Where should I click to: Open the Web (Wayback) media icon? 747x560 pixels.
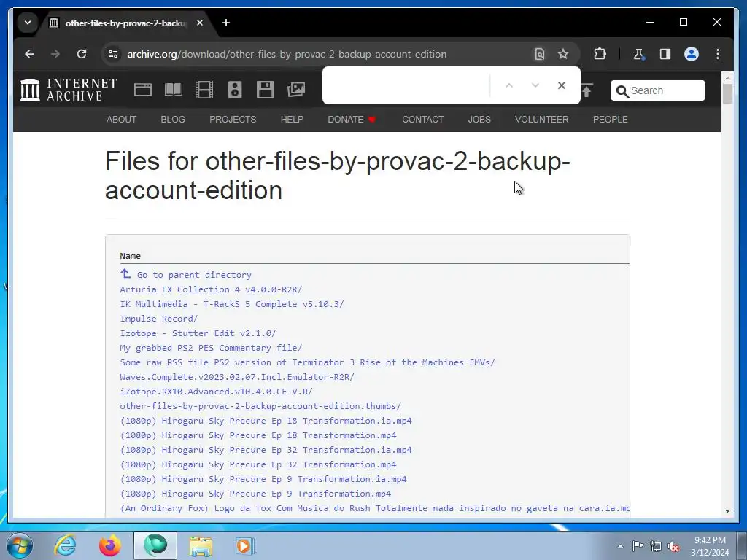click(x=142, y=90)
